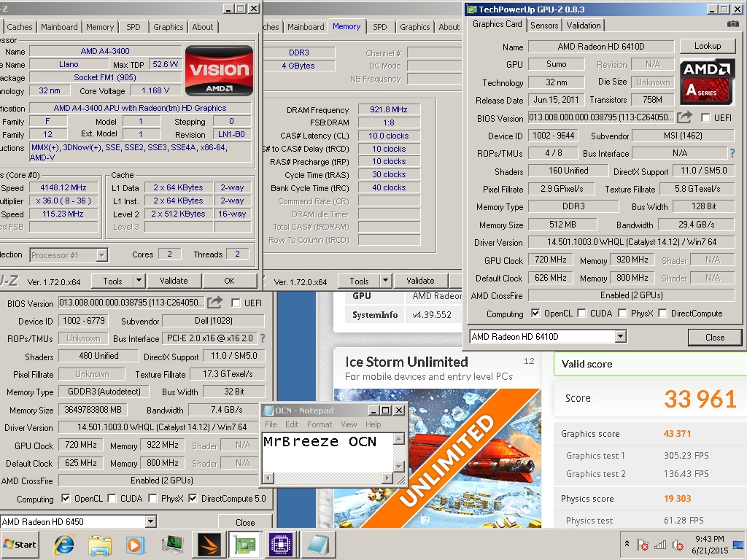The image size is (747, 560).
Task: Switch to the 3DMark taskbar icon
Action: coord(209,545)
